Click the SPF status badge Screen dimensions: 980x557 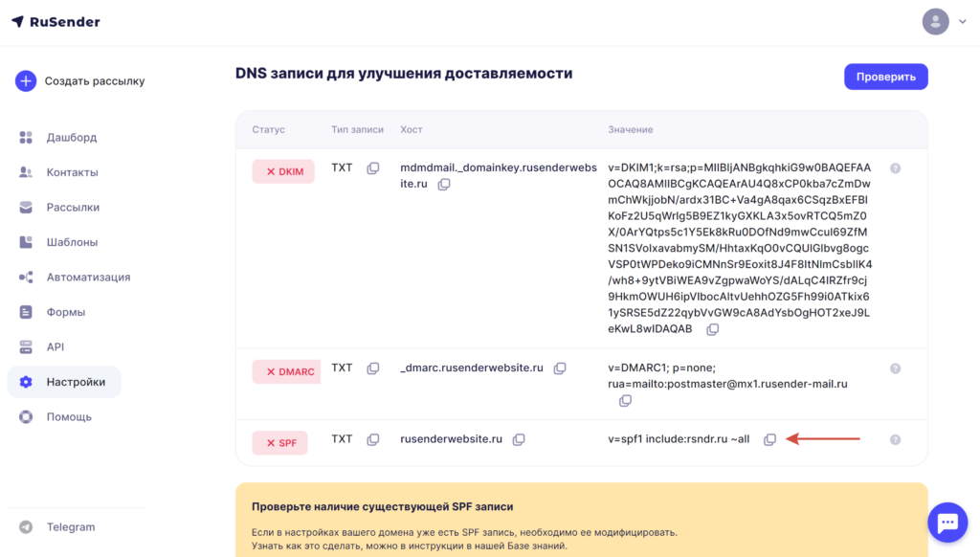point(280,442)
